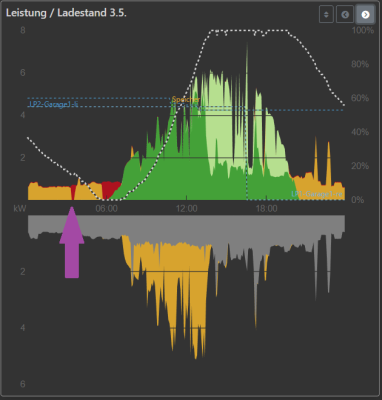Go to the previous day with left arrow
Viewport: 382px width, 400px height.
pyautogui.click(x=345, y=15)
